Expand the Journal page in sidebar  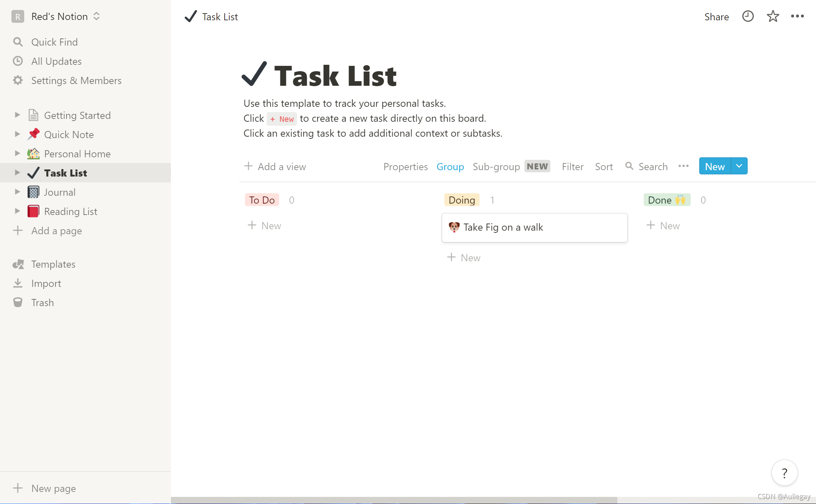coord(17,192)
